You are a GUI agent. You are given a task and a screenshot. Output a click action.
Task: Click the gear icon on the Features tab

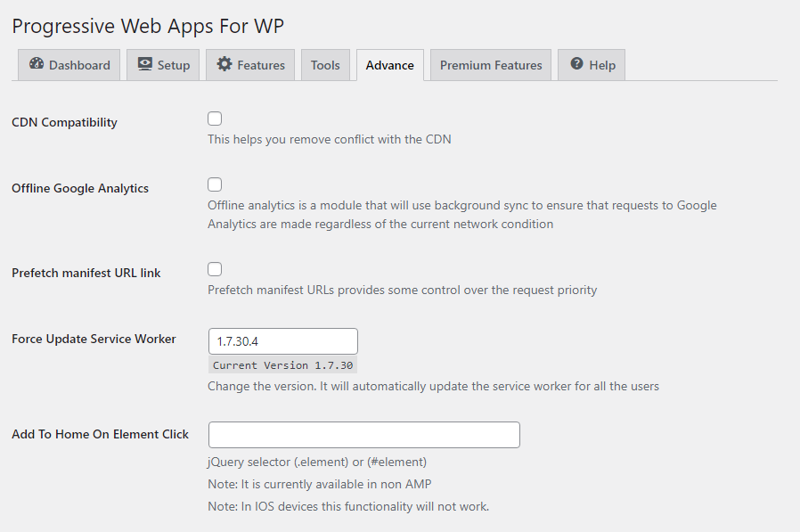(226, 64)
